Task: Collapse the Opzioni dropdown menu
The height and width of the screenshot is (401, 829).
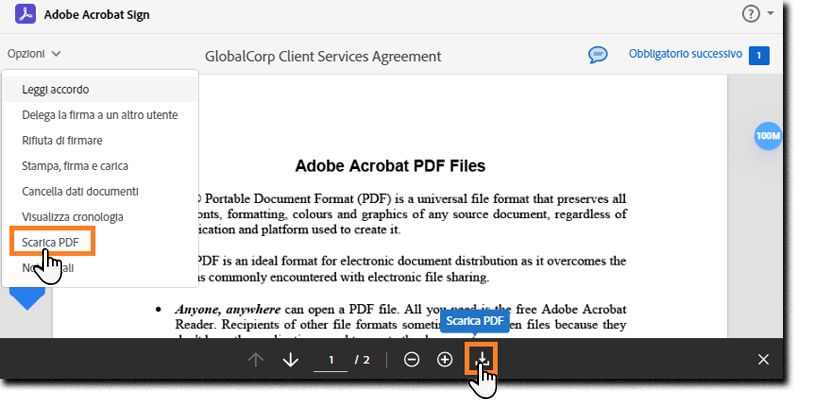Action: pyautogui.click(x=34, y=53)
